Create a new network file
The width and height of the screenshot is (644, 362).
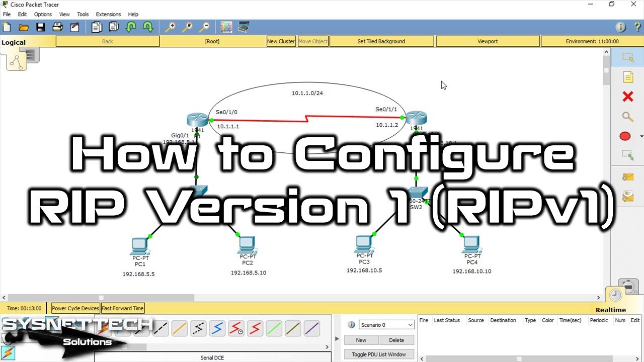click(7, 27)
